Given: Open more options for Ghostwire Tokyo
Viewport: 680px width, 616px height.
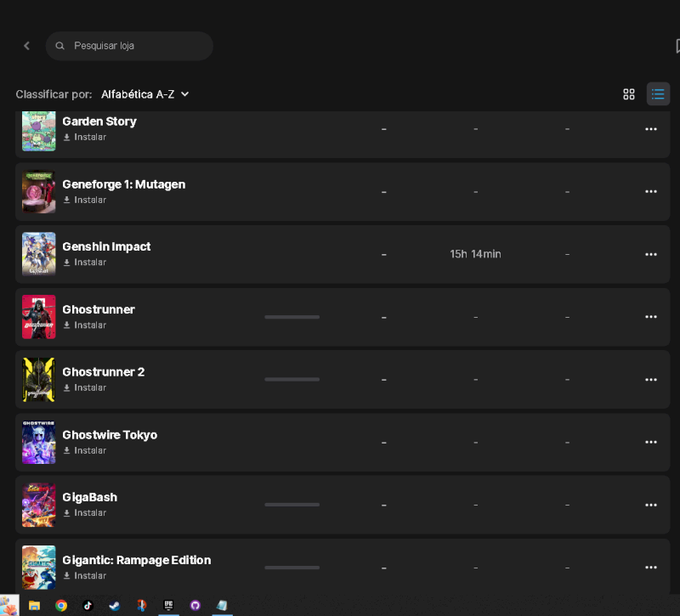Looking at the screenshot, I should point(651,442).
